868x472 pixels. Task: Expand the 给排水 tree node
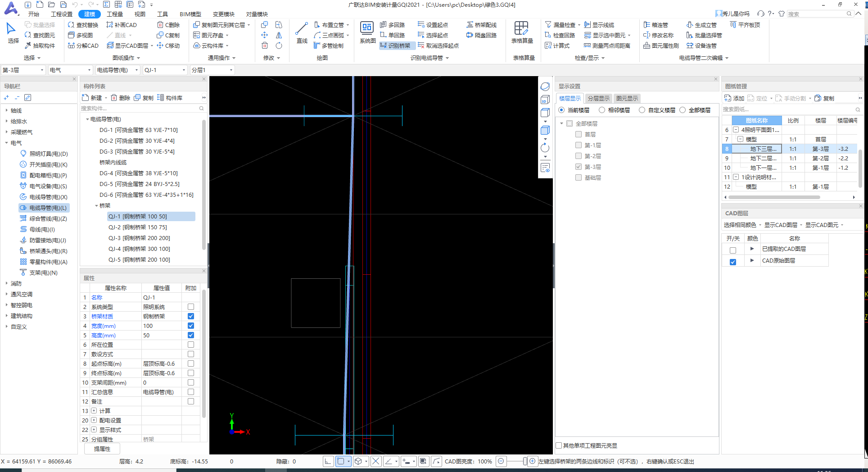point(6,121)
